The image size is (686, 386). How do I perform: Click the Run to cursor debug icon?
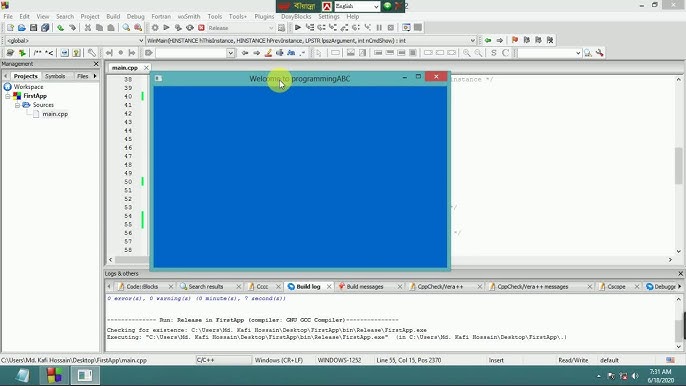[310, 28]
